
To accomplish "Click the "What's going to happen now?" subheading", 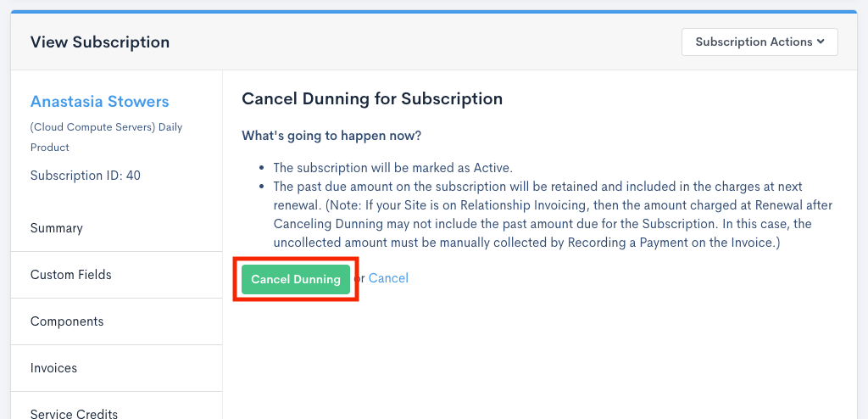I will click(331, 136).
